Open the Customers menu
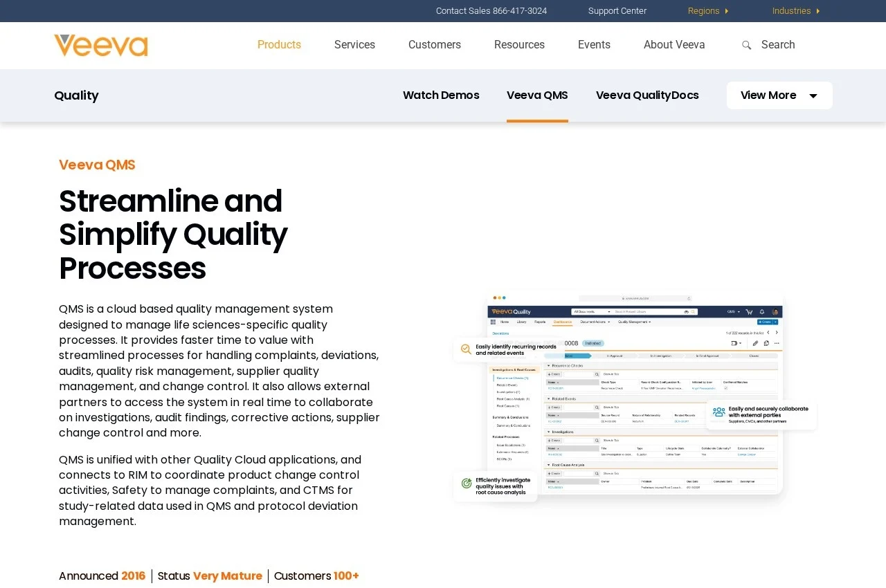This screenshot has width=886, height=588. click(x=435, y=45)
